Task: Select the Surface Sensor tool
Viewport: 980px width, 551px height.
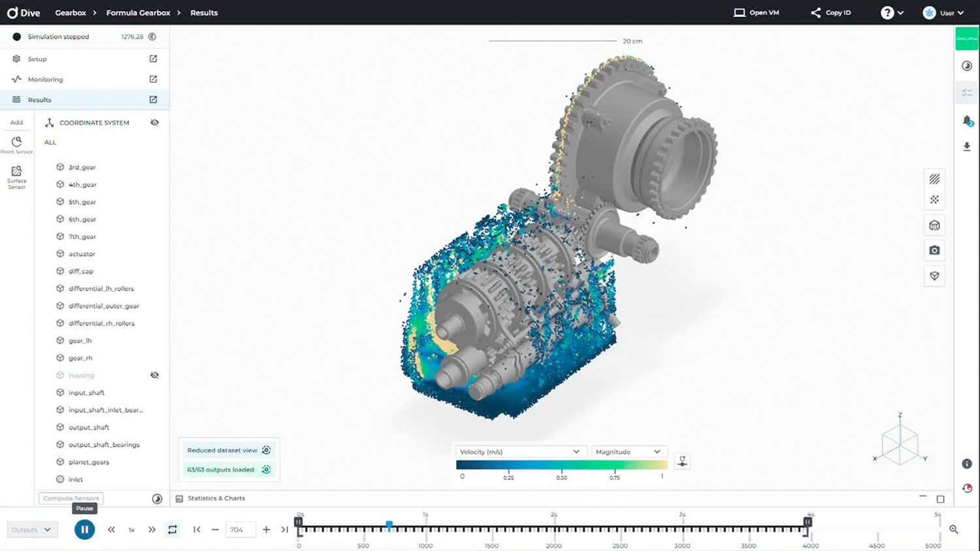Action: point(16,176)
